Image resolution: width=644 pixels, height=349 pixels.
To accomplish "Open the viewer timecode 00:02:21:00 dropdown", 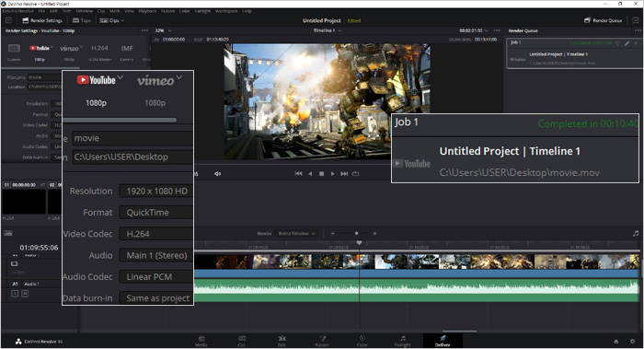I will tap(474, 30).
